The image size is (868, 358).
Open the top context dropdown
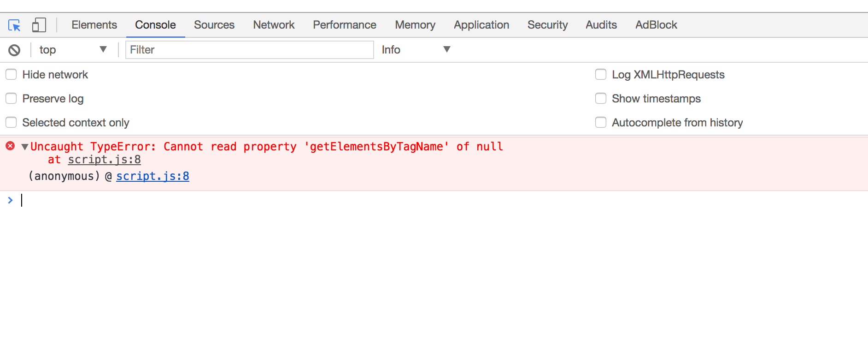click(x=73, y=50)
